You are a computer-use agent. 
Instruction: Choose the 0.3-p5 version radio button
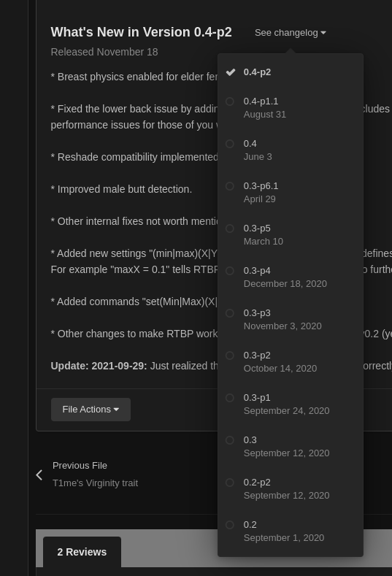(230, 229)
